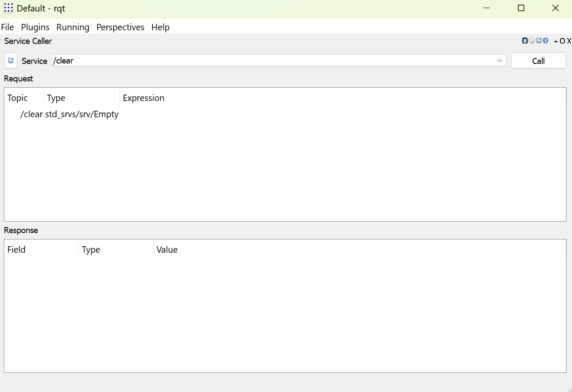Select the /clear service combo box
The image size is (572, 392).
[x=273, y=61]
